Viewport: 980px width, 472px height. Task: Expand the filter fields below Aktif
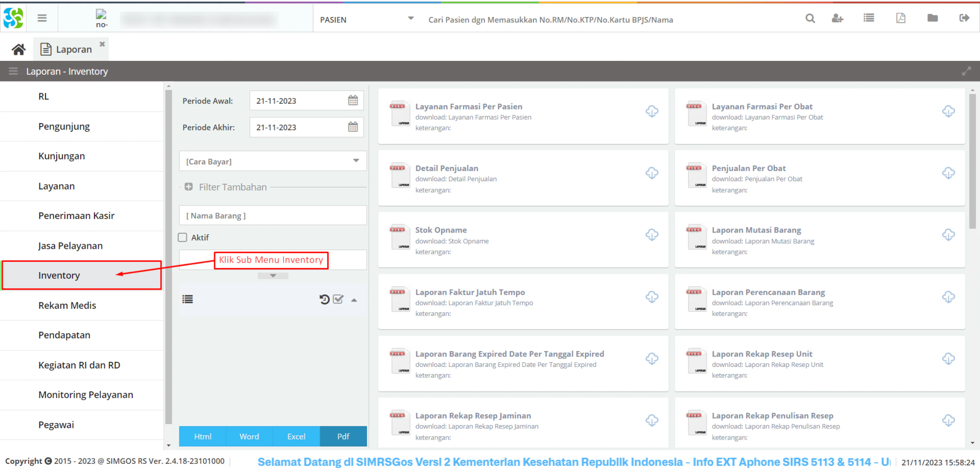point(273,276)
